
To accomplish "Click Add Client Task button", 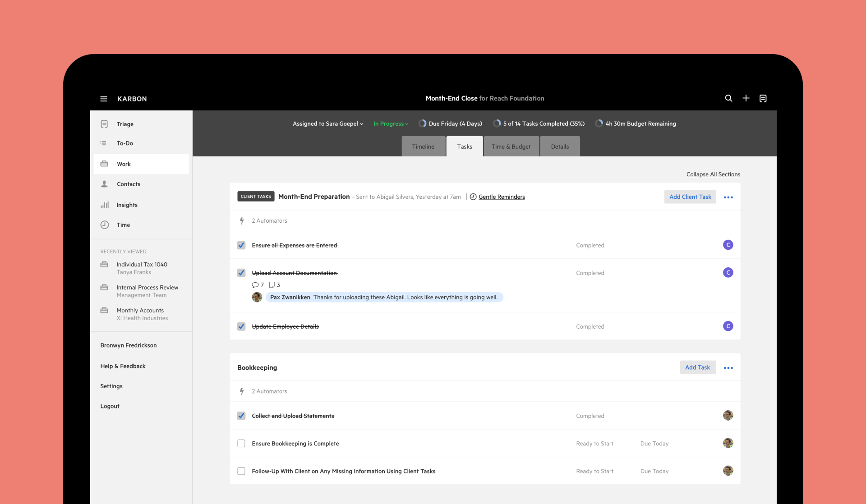I will pyautogui.click(x=690, y=196).
